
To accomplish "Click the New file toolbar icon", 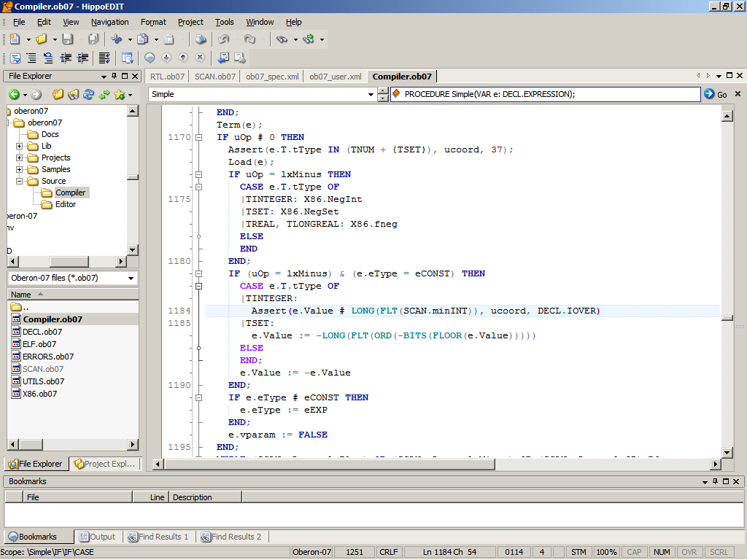I will point(15,39).
